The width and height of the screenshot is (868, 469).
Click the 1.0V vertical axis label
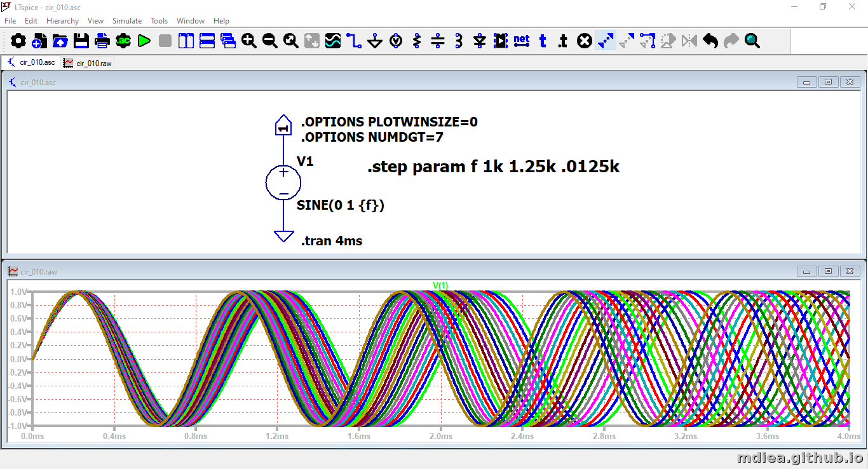pyautogui.click(x=18, y=292)
